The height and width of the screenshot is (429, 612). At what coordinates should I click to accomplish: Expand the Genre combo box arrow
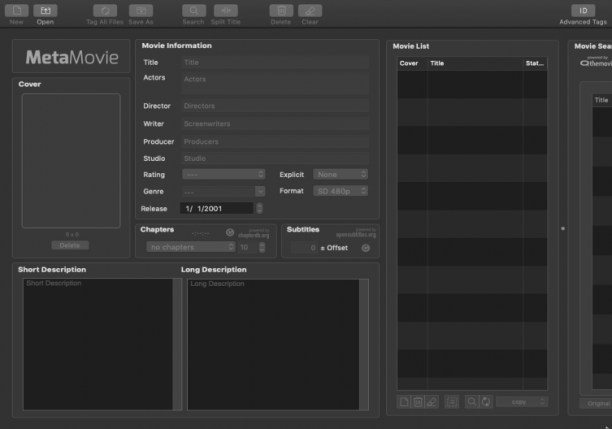[x=260, y=191]
